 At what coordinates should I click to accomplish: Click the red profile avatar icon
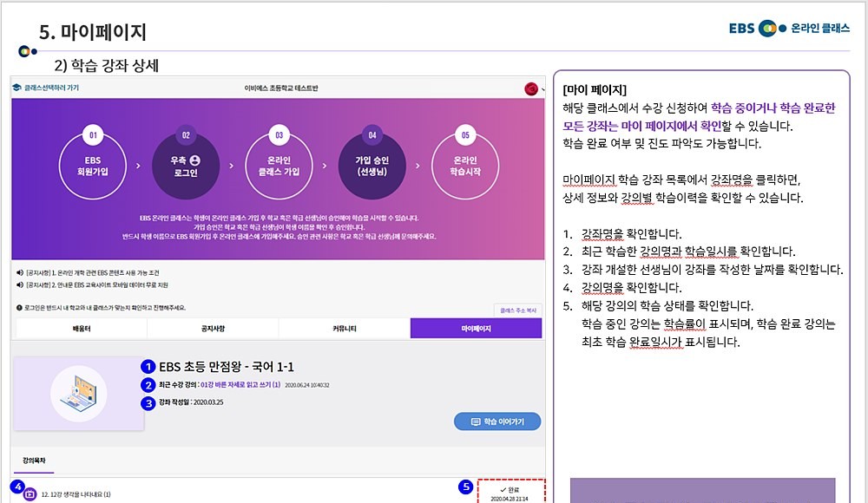coord(530,88)
